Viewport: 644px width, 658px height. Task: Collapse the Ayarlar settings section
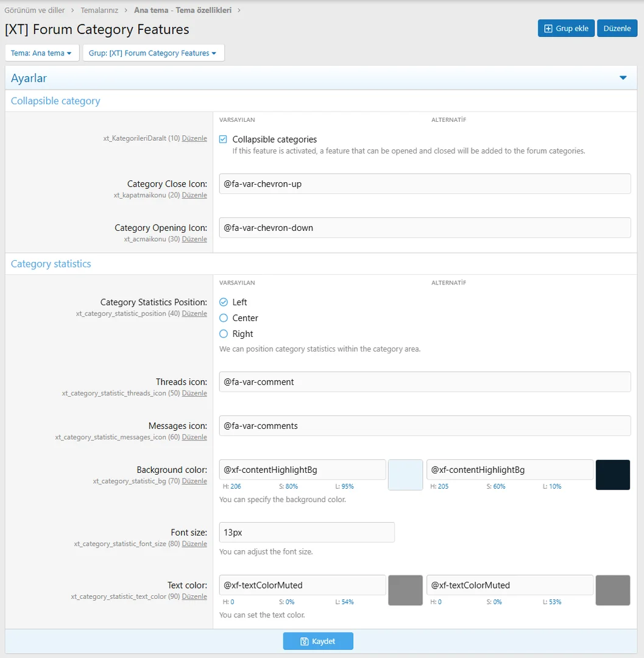click(623, 78)
